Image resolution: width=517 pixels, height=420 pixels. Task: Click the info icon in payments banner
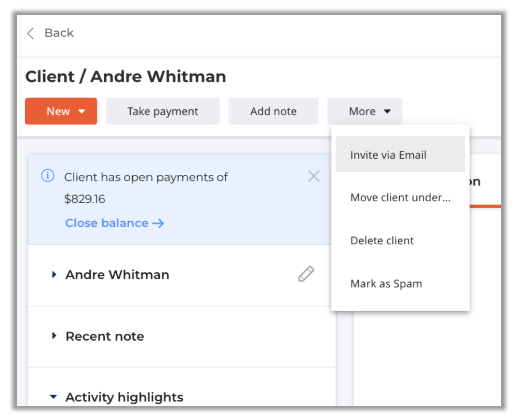[48, 176]
